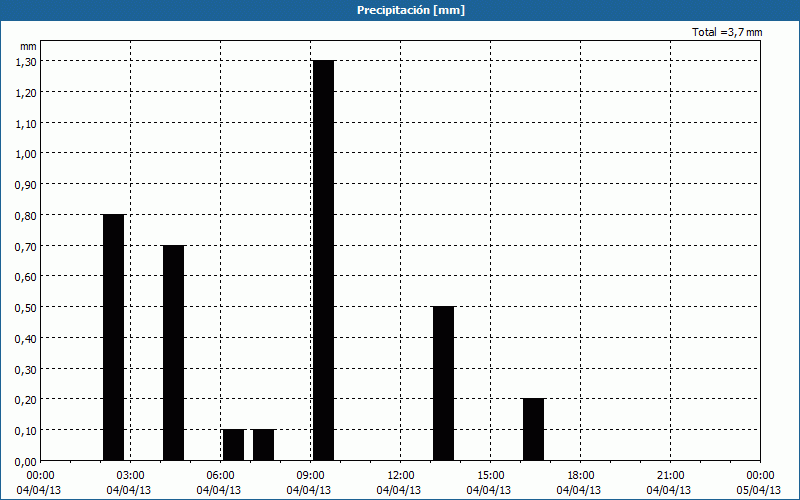Select the 0,20 mm bar after 15:00
This screenshot has height=500, width=800.
(534, 429)
